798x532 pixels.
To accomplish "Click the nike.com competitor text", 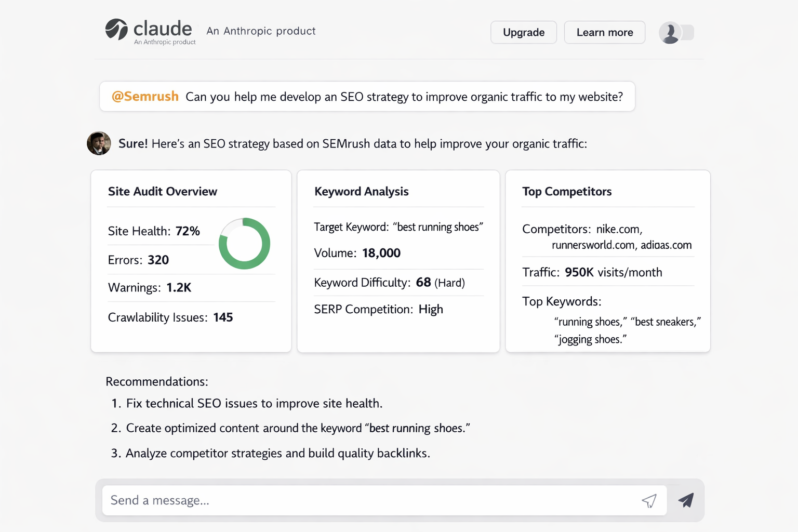I will tap(619, 229).
